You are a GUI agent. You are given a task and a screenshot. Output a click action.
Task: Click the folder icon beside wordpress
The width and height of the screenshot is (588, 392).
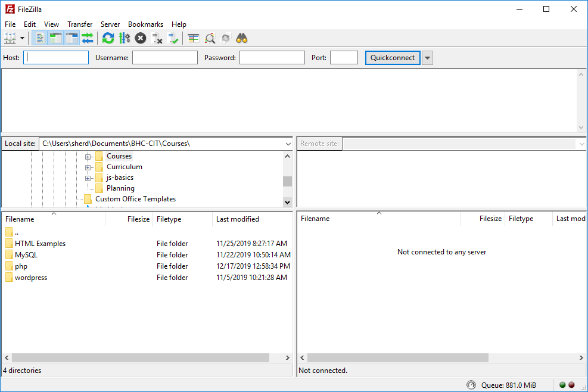[10, 277]
